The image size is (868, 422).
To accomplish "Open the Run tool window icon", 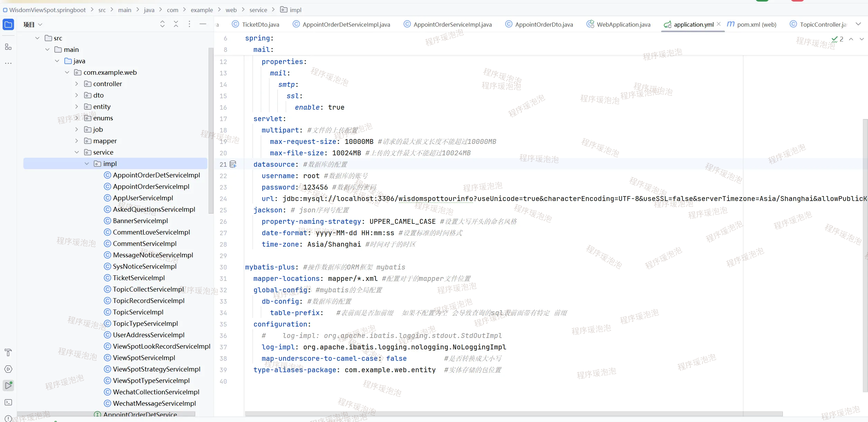I will coord(8,385).
